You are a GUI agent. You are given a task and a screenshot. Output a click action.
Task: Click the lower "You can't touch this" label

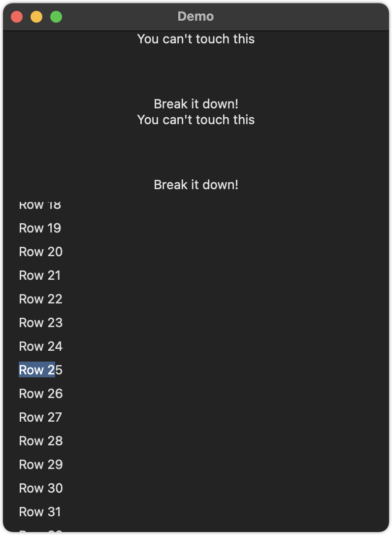point(196,120)
